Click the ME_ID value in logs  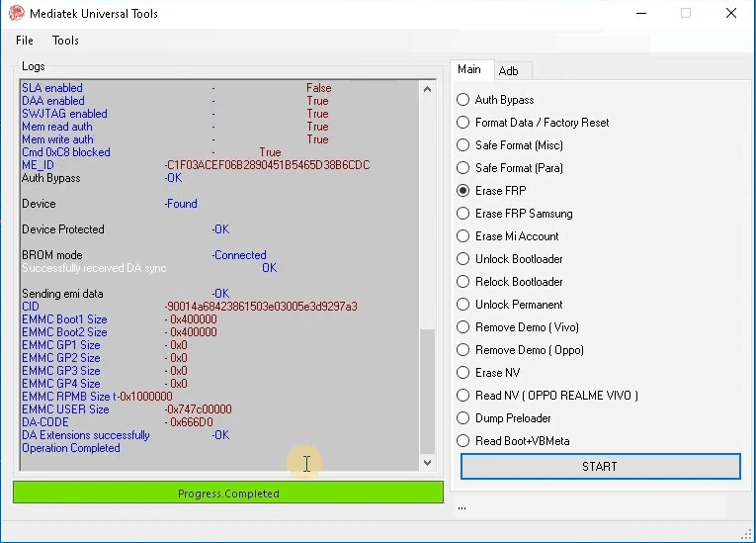pos(268,165)
